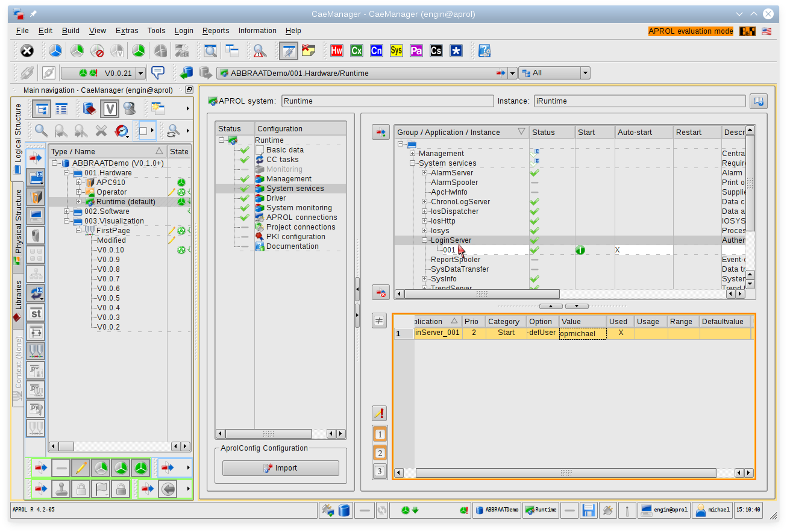Select System services in configuration list
Viewport: 787px width, 532px height.
[x=295, y=189]
